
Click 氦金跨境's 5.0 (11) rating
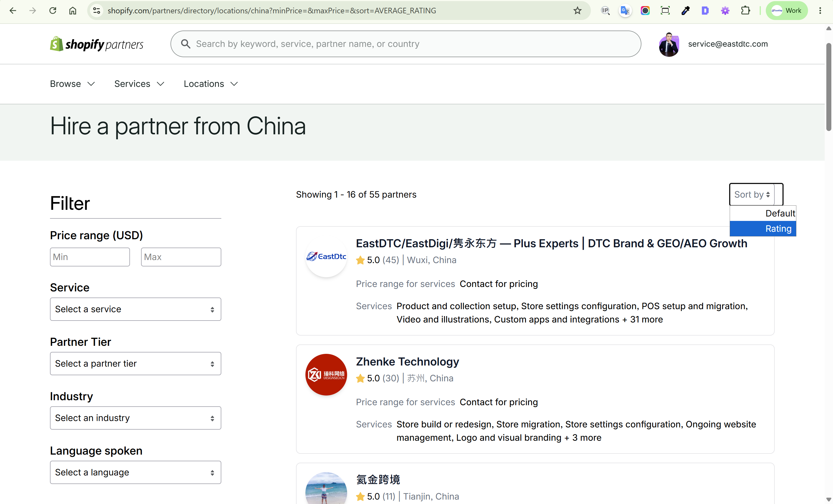click(375, 497)
